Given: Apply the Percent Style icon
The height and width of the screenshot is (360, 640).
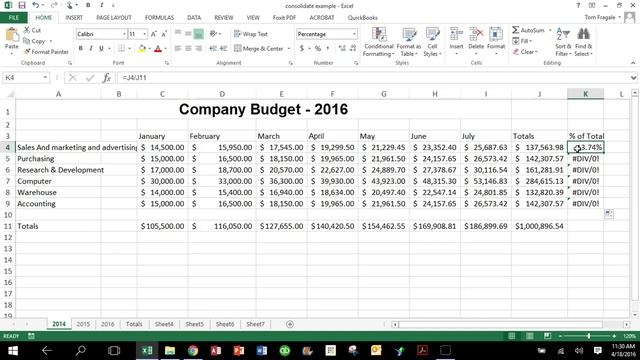Looking at the screenshot, I should pyautogui.click(x=318, y=49).
